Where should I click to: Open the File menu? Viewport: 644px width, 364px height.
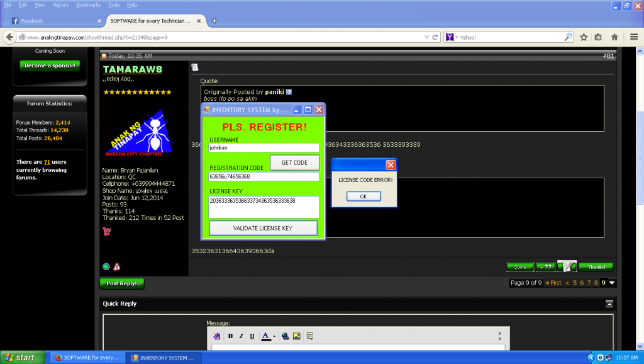pos(8,5)
